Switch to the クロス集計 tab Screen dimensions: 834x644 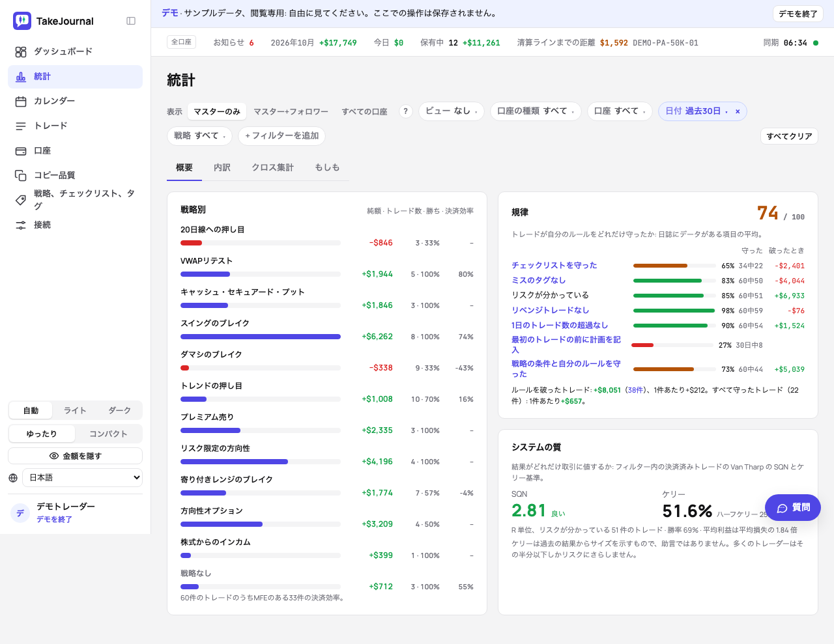[273, 167]
